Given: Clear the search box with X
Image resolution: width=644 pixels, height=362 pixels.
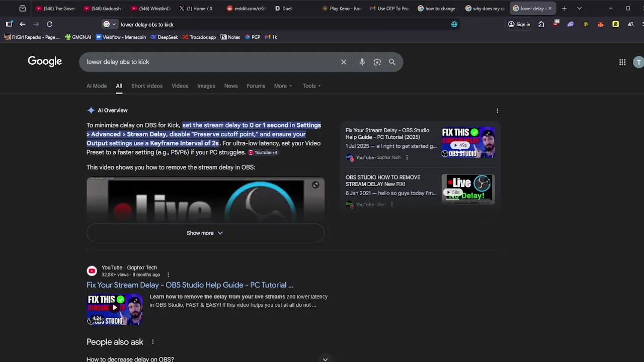Looking at the screenshot, I should (x=344, y=62).
